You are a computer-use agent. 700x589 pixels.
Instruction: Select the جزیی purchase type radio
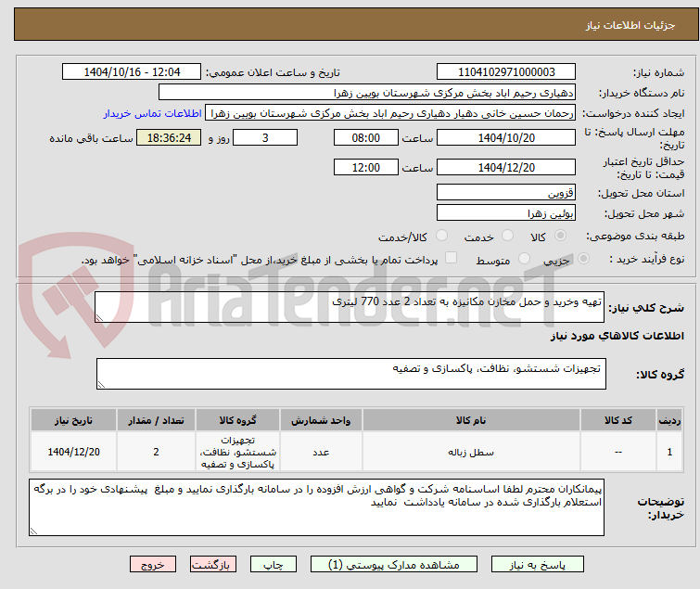click(x=583, y=259)
